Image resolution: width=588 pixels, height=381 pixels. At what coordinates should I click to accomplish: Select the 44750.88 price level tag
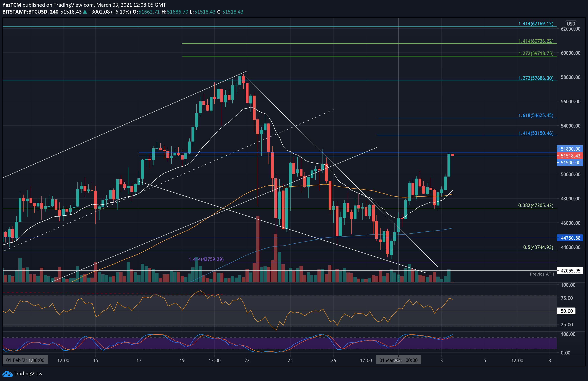570,238
